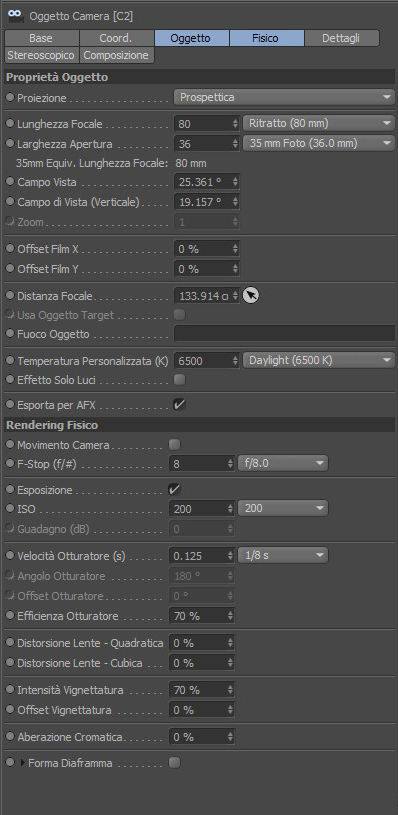This screenshot has width=398, height=815.
Task: Open the Composizione tab
Action: (116, 55)
